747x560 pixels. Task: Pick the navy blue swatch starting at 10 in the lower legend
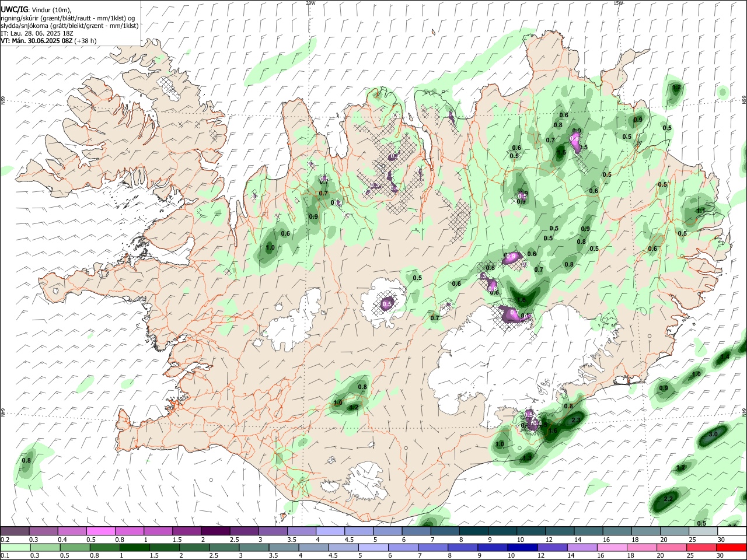point(523,547)
